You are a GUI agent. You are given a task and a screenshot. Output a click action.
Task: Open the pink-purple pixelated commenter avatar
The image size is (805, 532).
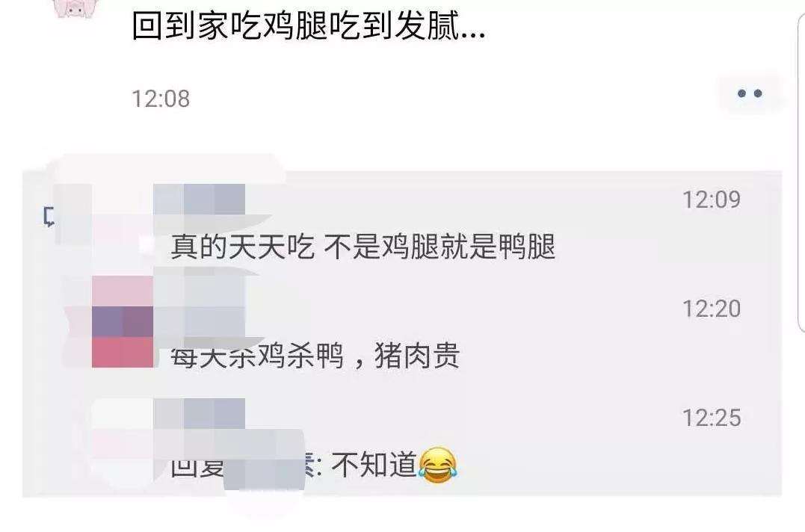[x=122, y=321]
